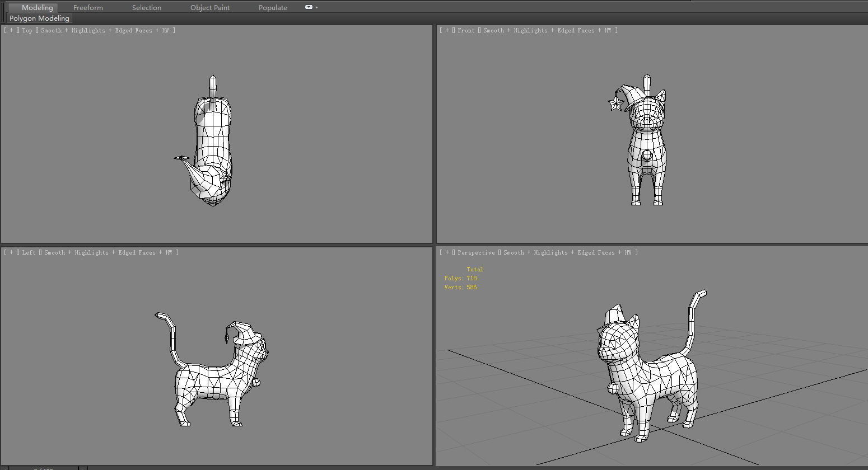Image resolution: width=868 pixels, height=470 pixels.
Task: Switch to the Object Paint tab
Action: (x=210, y=7)
